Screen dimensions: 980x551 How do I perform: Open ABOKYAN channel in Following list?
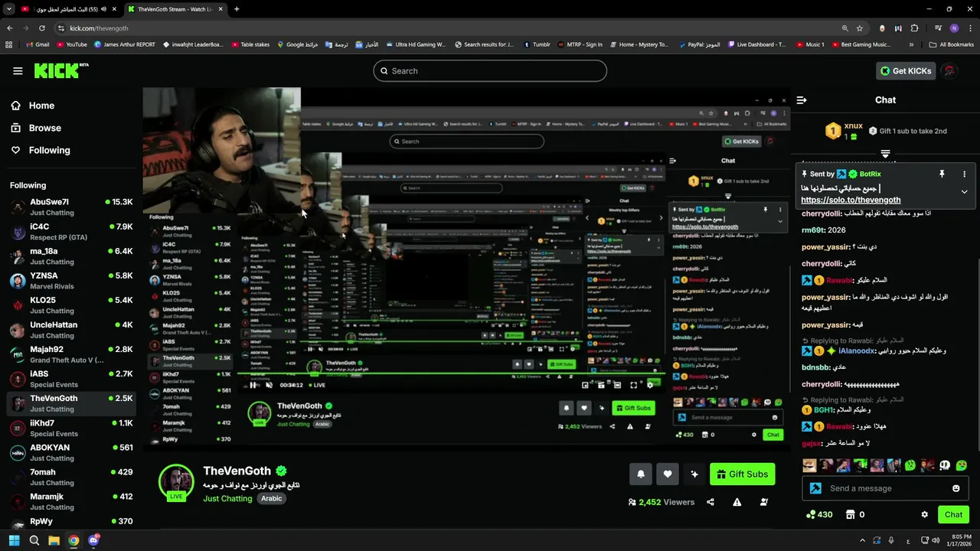click(x=71, y=452)
